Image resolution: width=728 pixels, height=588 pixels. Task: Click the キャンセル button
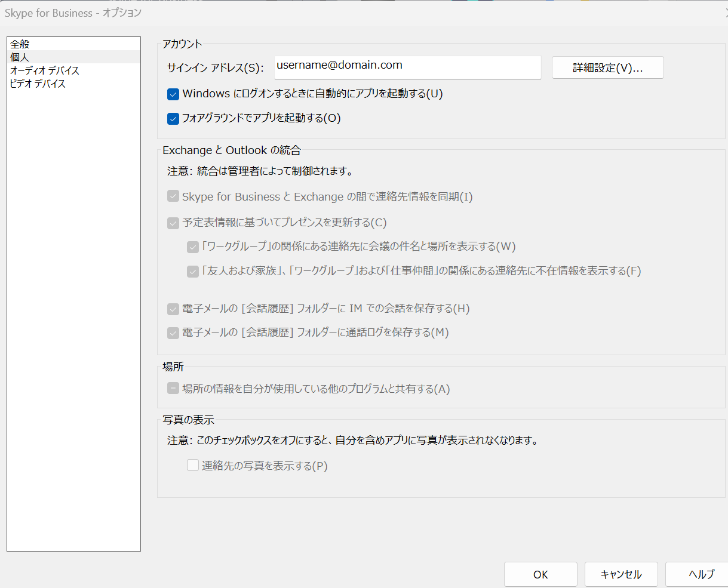tap(621, 574)
